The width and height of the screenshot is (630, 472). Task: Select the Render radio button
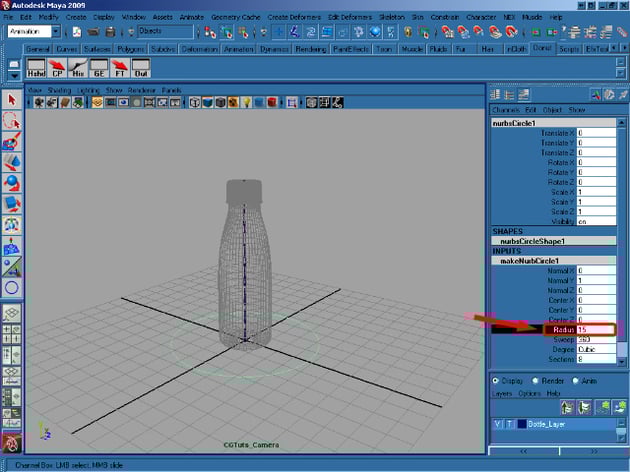click(533, 381)
